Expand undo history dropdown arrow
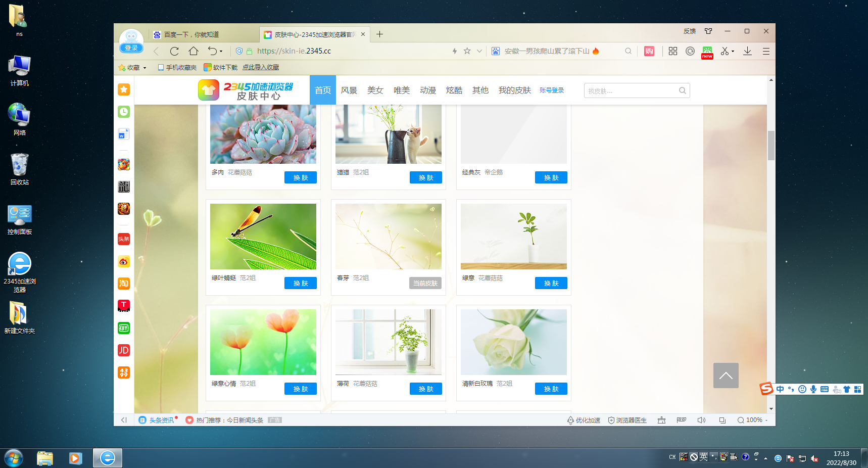 click(221, 52)
